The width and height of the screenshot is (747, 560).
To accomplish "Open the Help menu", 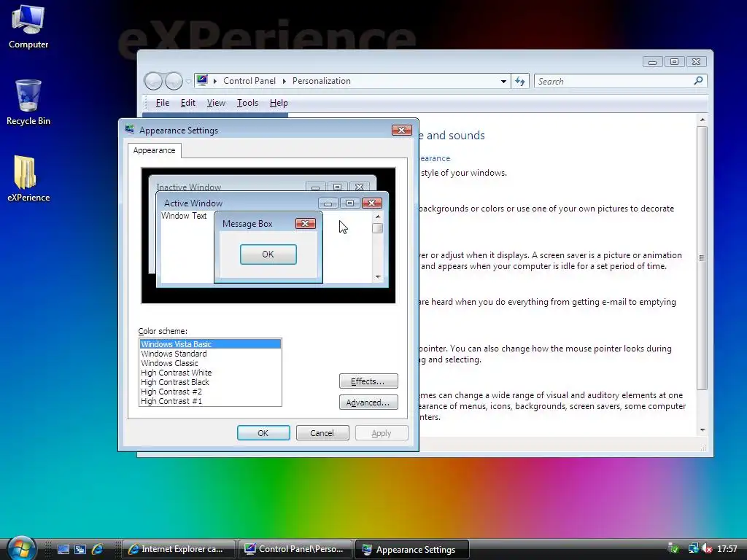I will pos(279,103).
